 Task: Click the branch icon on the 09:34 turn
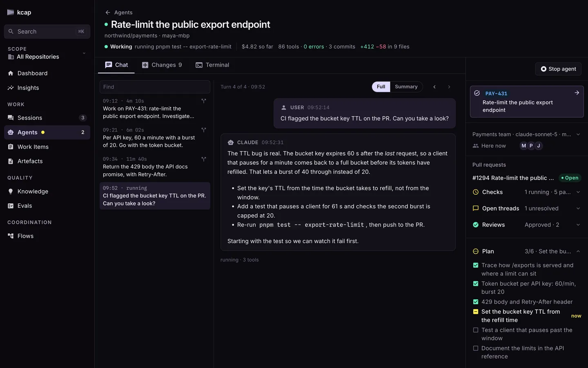pyautogui.click(x=204, y=159)
